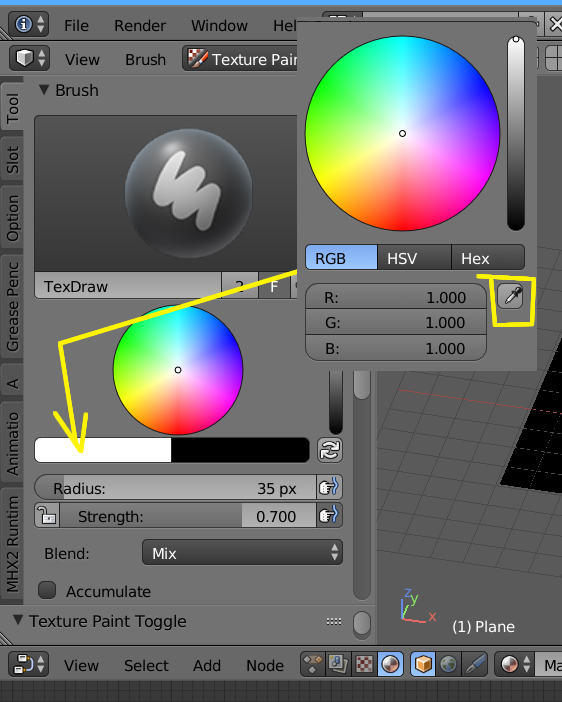Enable the Accumulate checkbox
This screenshot has width=562, height=702.
47,590
